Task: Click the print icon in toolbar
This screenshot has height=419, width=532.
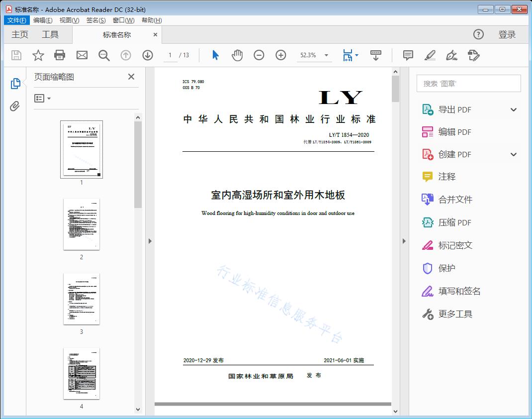Action: tap(60, 55)
